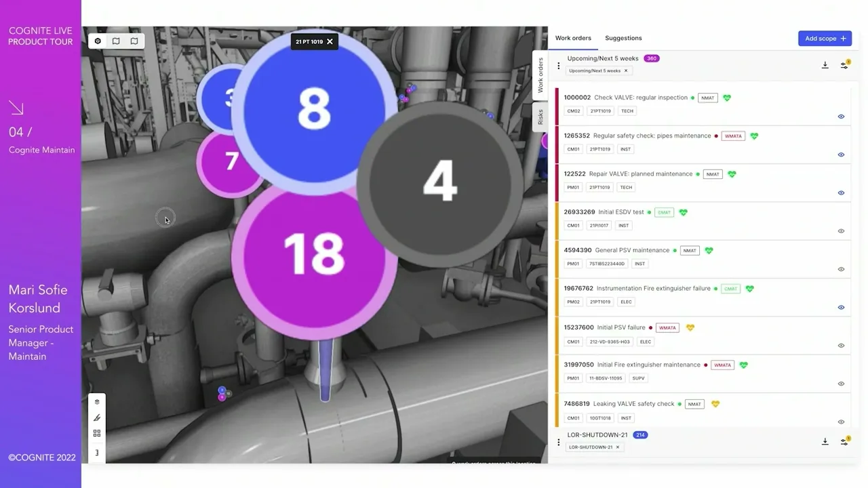Click green heart icon for order 31997050
Image resolution: width=868 pixels, height=488 pixels.
click(x=743, y=365)
